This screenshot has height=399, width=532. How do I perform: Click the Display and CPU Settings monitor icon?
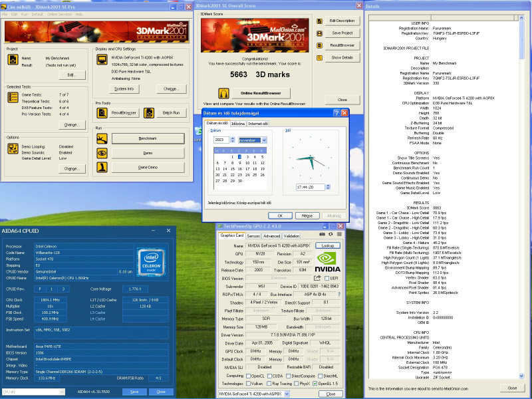coord(102,60)
